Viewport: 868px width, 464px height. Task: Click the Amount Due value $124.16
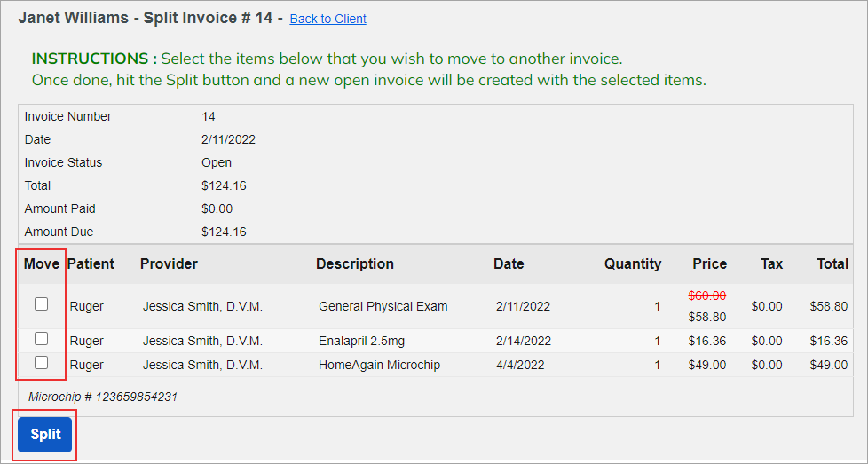click(224, 232)
